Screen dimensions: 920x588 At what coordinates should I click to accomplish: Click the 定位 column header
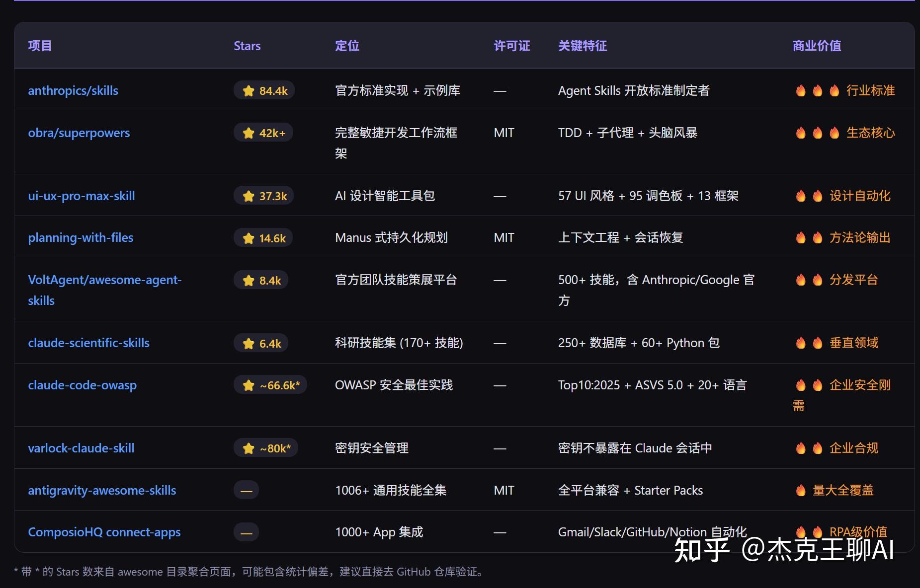coord(347,46)
